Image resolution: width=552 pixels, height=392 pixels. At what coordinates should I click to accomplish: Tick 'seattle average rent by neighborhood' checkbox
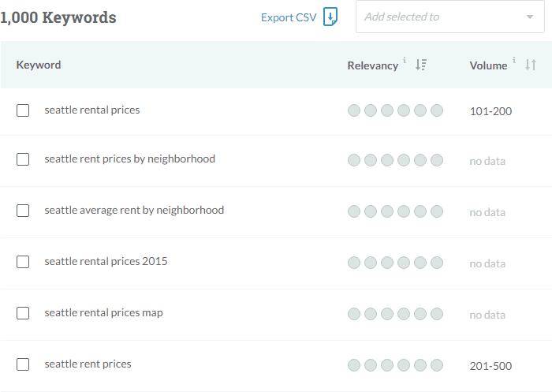coord(23,211)
